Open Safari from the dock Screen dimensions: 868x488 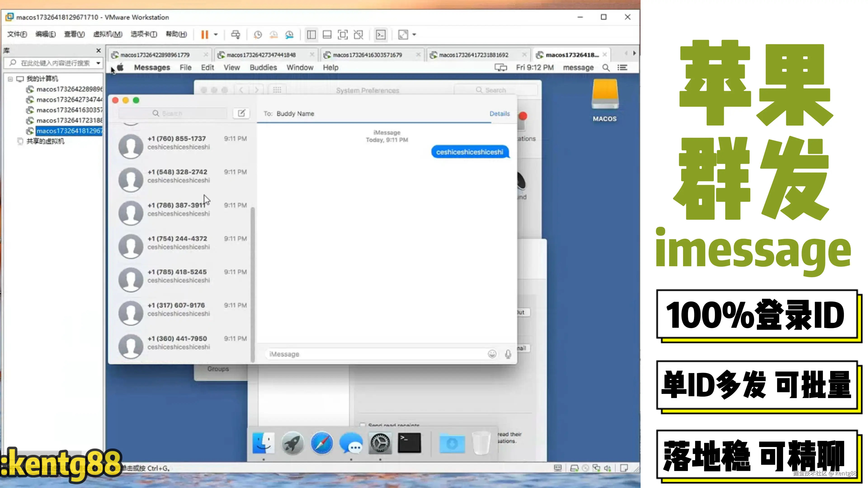[322, 443]
